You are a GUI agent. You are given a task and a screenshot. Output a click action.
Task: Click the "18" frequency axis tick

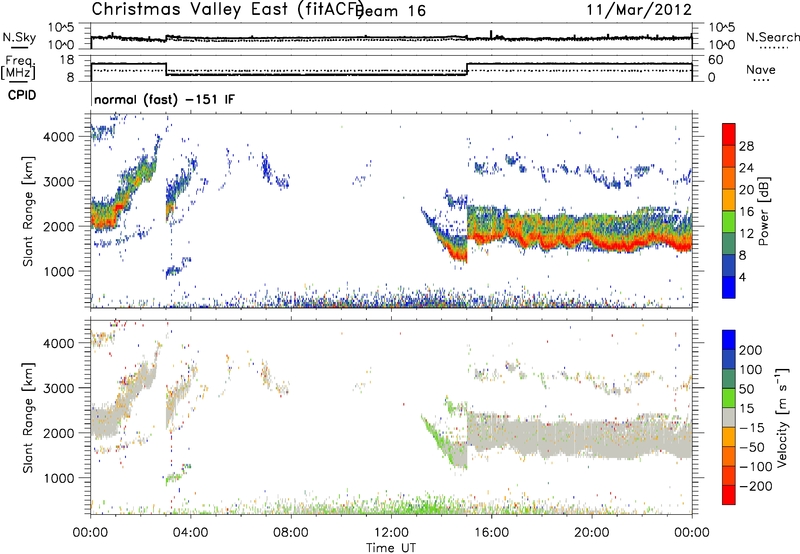point(67,60)
